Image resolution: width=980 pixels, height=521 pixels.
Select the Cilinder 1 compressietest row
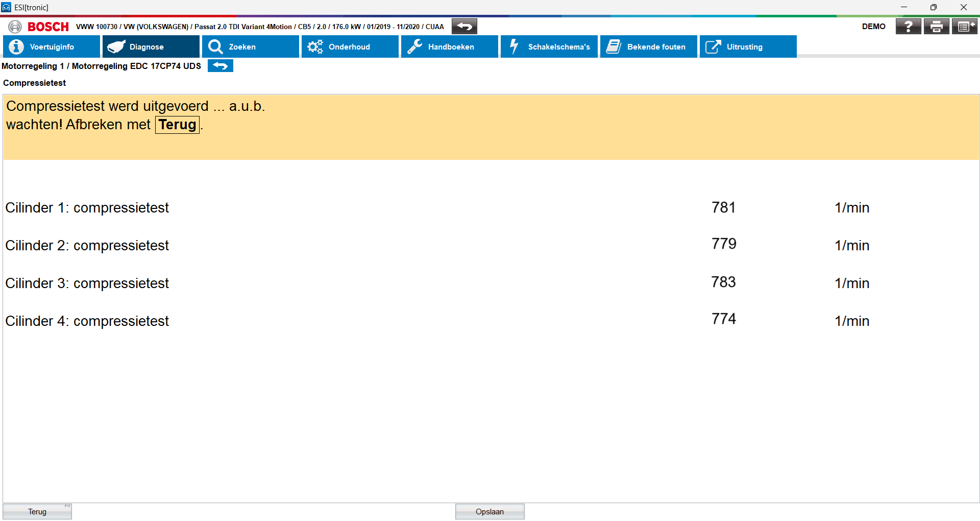click(x=87, y=208)
